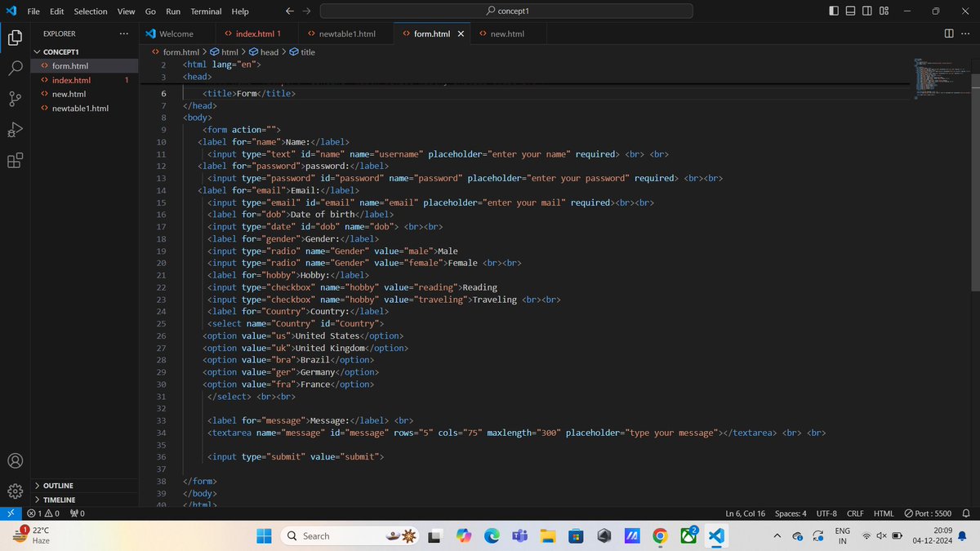Screen dimensions: 980x551
Task: Toggle system volume mute icon
Action: tap(881, 536)
